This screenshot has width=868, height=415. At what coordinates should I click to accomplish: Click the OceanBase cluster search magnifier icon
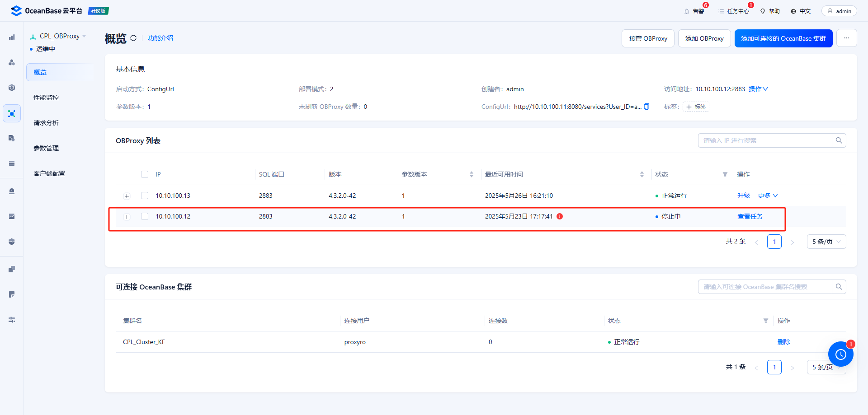[839, 287]
